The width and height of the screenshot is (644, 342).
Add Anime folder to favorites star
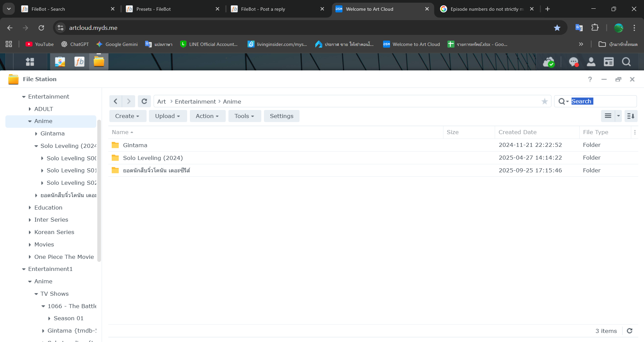[544, 101]
